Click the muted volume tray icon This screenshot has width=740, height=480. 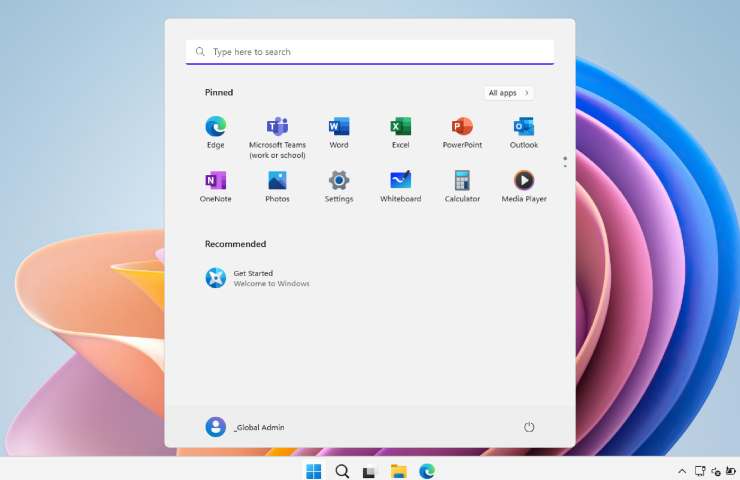(716, 471)
